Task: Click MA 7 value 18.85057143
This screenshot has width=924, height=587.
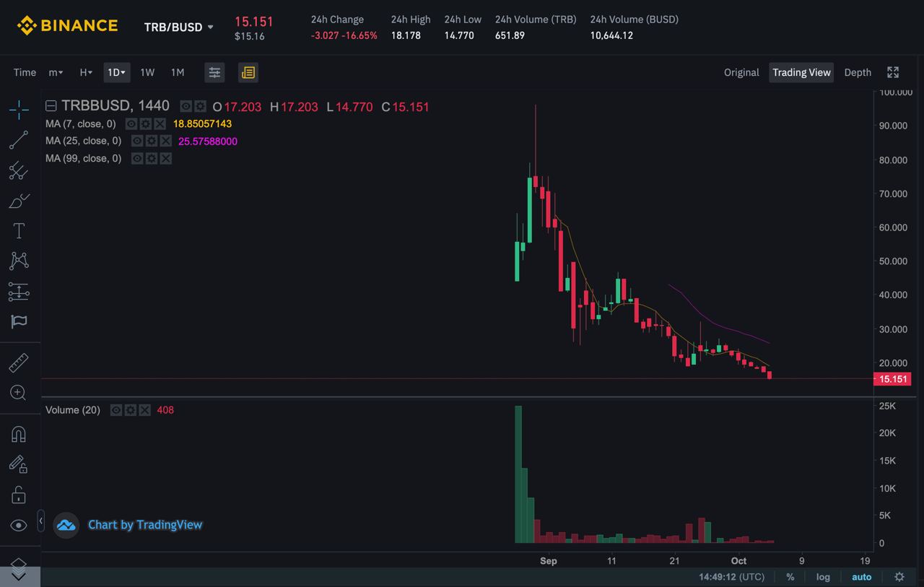Action: tap(202, 124)
